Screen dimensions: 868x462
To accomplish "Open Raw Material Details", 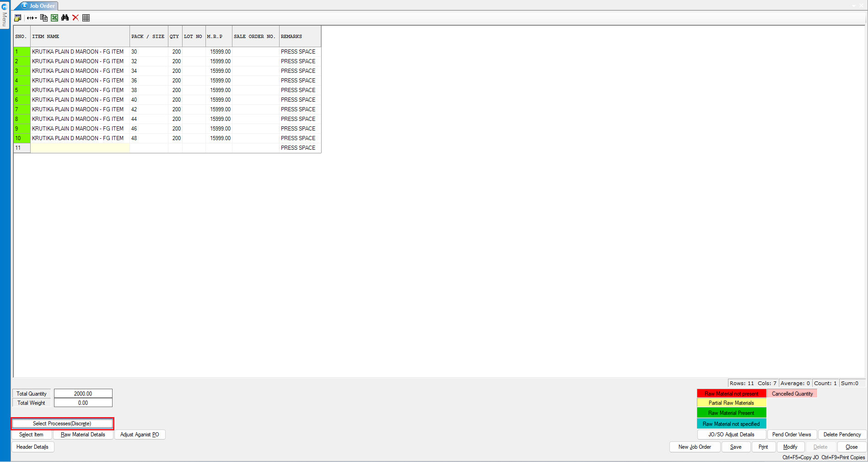I will [83, 435].
